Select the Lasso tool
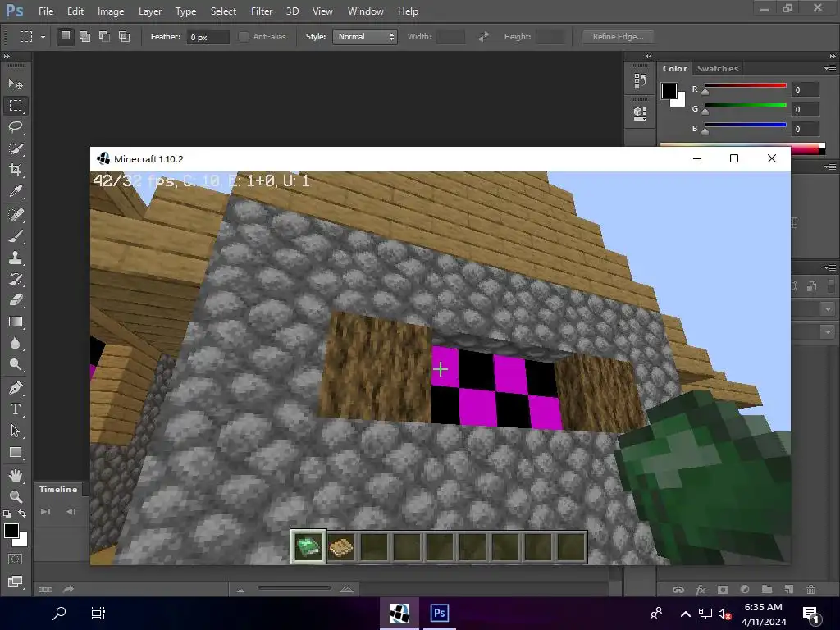Screen dimensions: 840x630 [16, 127]
